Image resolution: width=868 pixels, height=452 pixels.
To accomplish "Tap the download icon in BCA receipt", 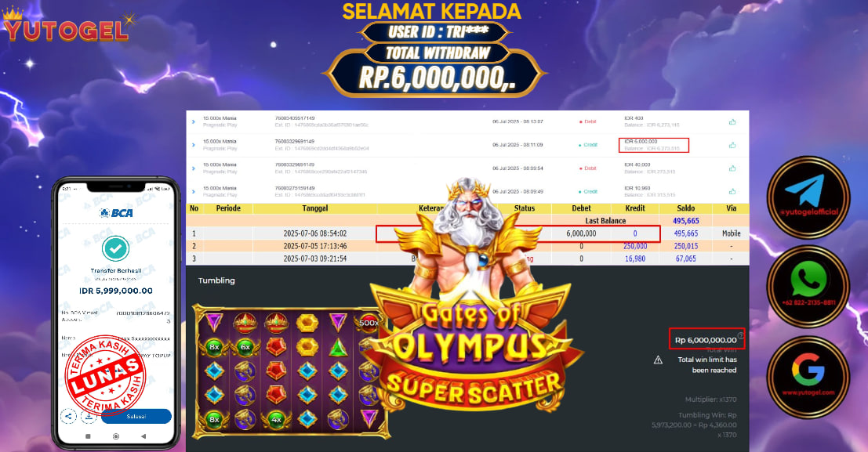I will [x=89, y=417].
